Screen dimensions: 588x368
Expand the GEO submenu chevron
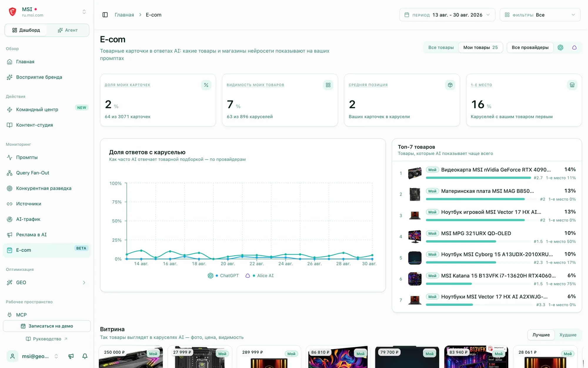coord(84,283)
